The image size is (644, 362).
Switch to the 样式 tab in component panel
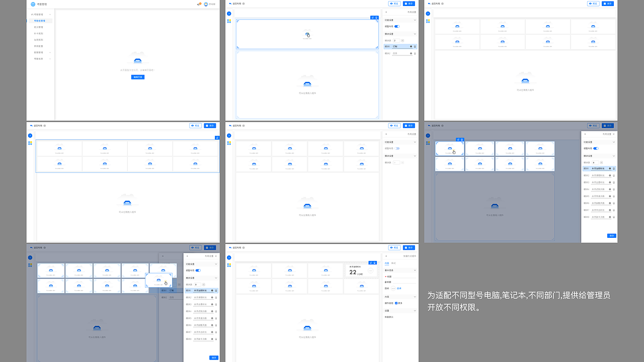pos(394,263)
